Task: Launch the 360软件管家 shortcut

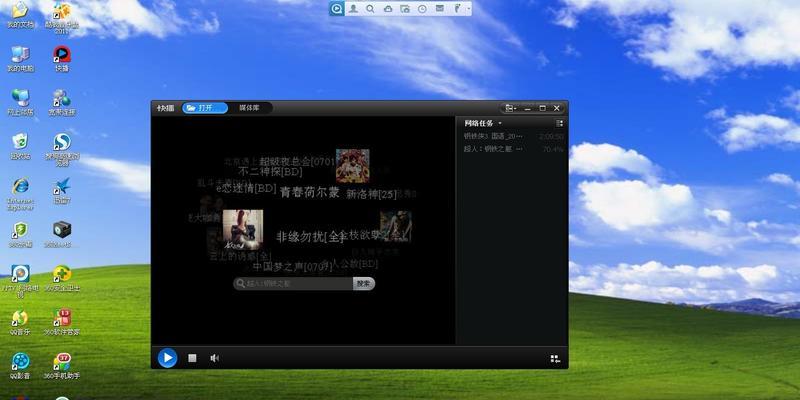Action: click(62, 322)
